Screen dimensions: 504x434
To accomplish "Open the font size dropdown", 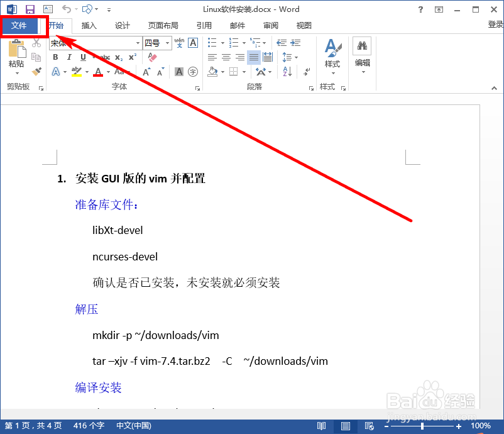I will pyautogui.click(x=168, y=43).
